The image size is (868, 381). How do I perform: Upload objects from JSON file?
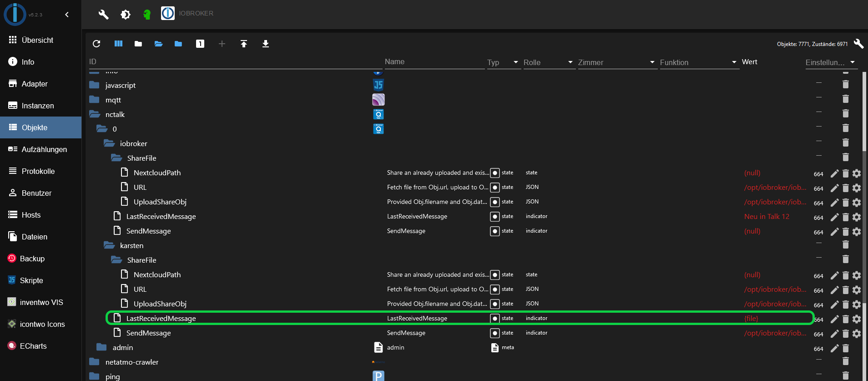[244, 44]
